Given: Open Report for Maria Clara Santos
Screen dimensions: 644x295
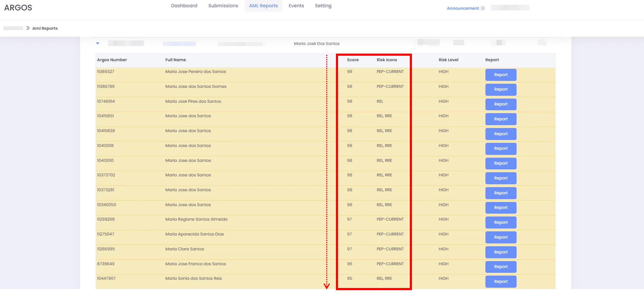Looking at the screenshot, I should coord(501,252).
